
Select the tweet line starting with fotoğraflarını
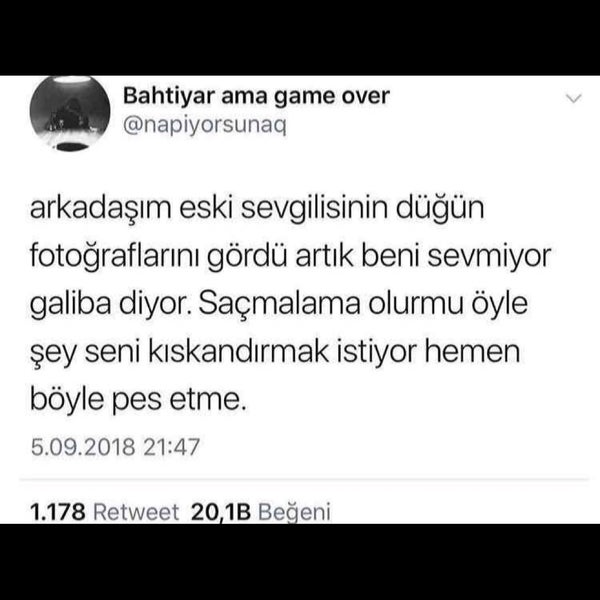(x=290, y=257)
